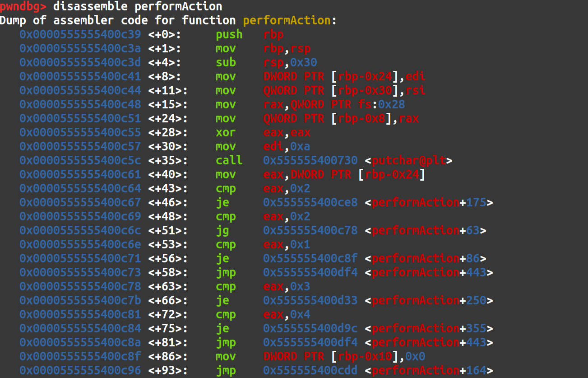Click the typed 'disassemble performAction' command
588x378 pixels.
[137, 6]
